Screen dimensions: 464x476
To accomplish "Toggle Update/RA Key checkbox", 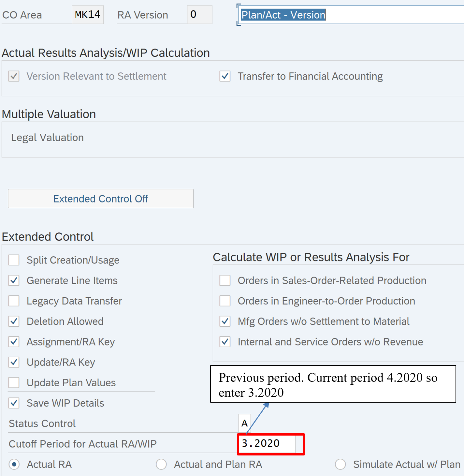I will pos(14,362).
